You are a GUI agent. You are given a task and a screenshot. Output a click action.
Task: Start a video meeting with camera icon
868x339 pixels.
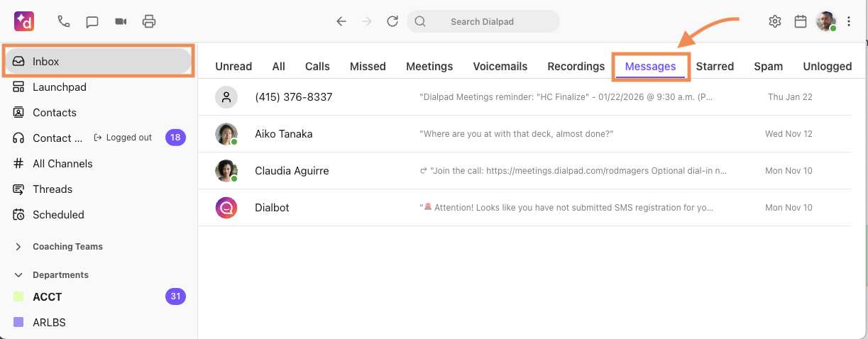[121, 21]
